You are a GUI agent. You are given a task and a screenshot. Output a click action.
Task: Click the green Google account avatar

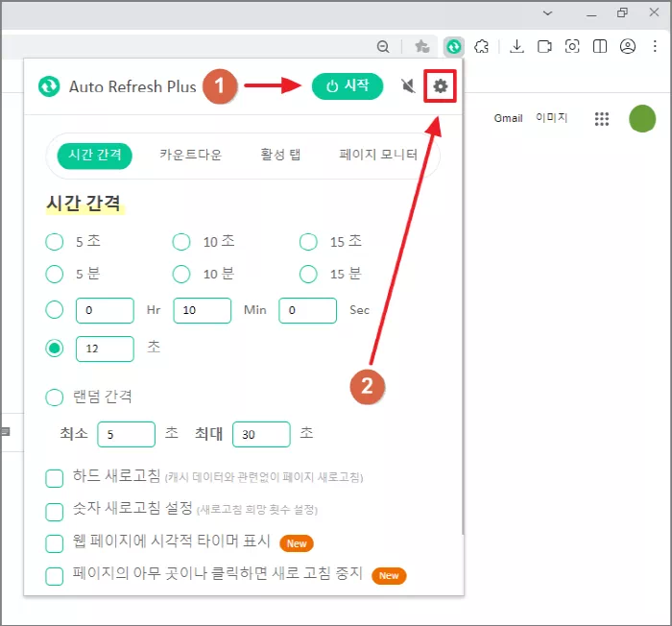click(x=642, y=119)
